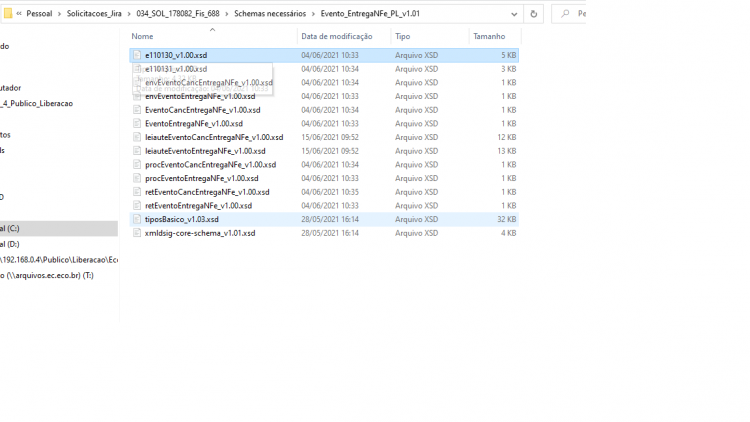Click the file icon of xmldsig-core-schema_v1.01.xsd
750x422 pixels.
tap(137, 233)
